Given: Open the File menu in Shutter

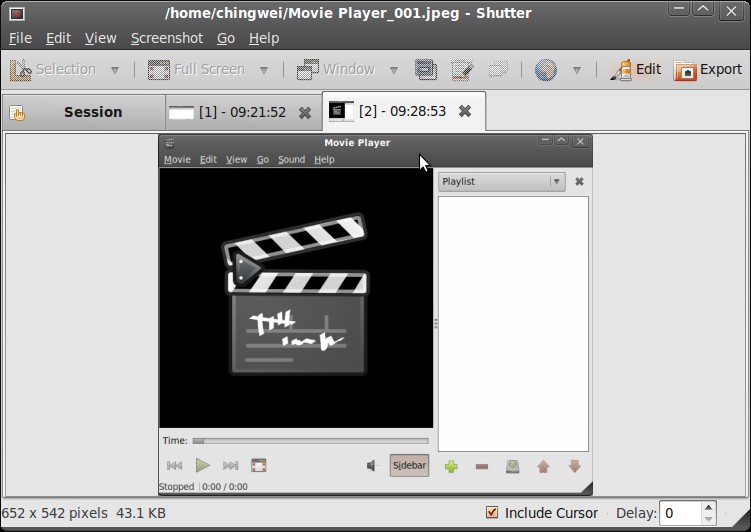Looking at the screenshot, I should coord(21,38).
